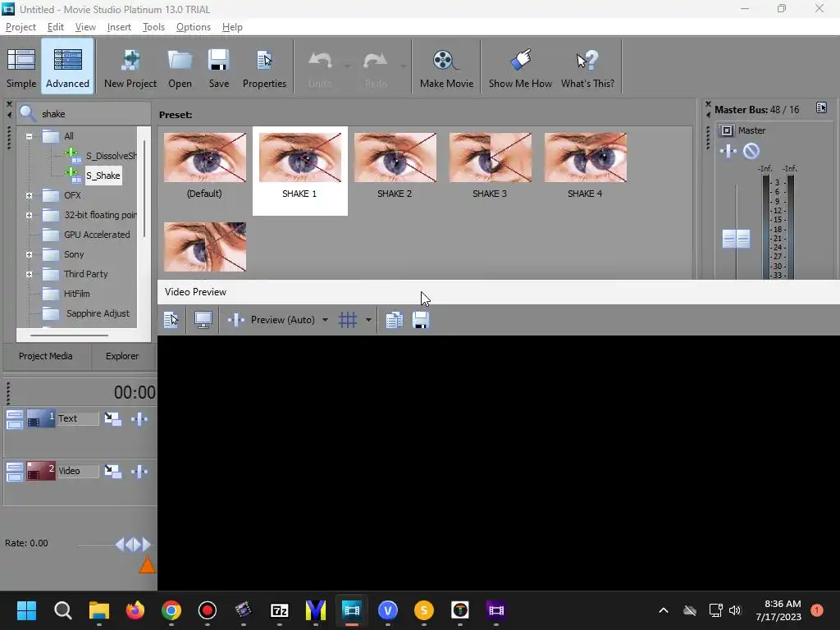This screenshot has height=630, width=840.
Task: Expand the 32-bit floating point folder
Action: [x=29, y=216]
